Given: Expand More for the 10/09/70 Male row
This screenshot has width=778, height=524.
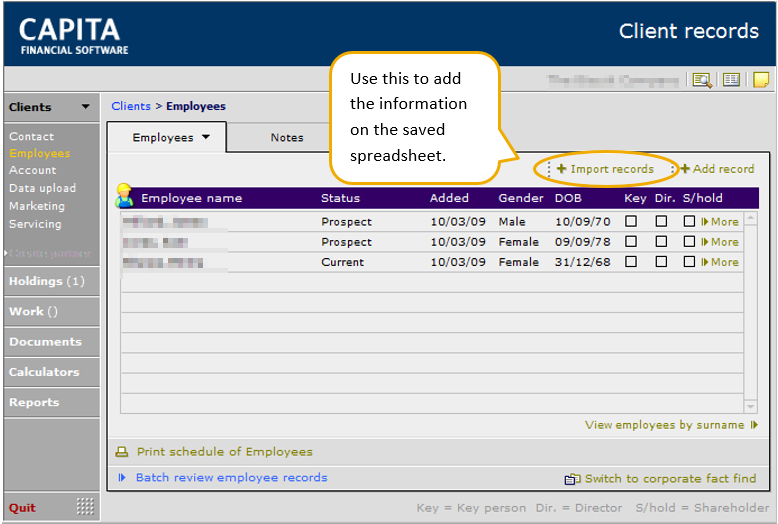Looking at the screenshot, I should point(720,222).
